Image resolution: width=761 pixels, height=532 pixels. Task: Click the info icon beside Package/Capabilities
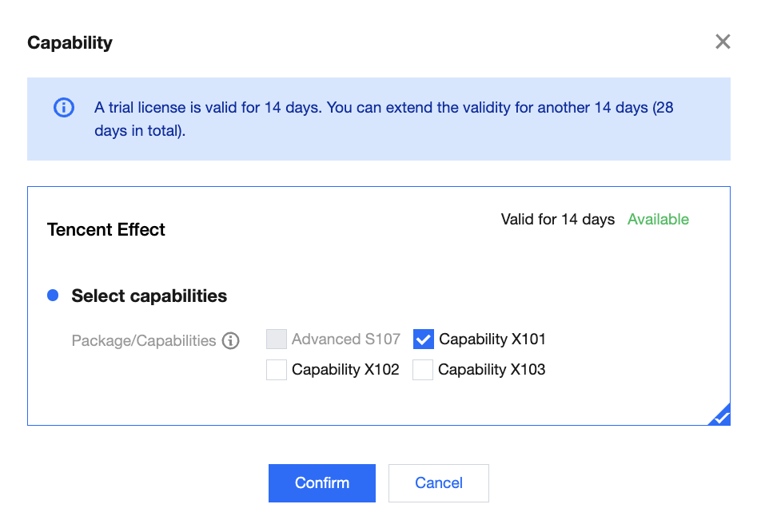[231, 341]
